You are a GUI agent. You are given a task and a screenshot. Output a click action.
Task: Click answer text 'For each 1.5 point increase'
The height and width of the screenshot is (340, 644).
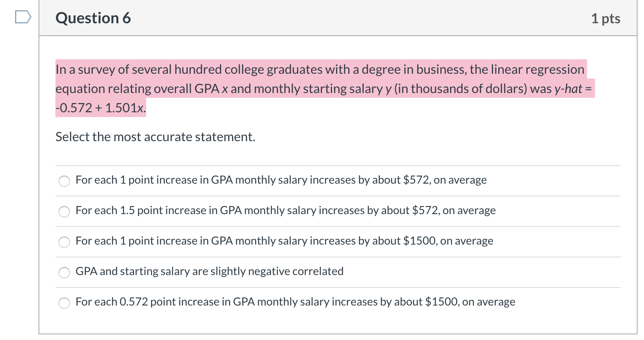pos(285,210)
